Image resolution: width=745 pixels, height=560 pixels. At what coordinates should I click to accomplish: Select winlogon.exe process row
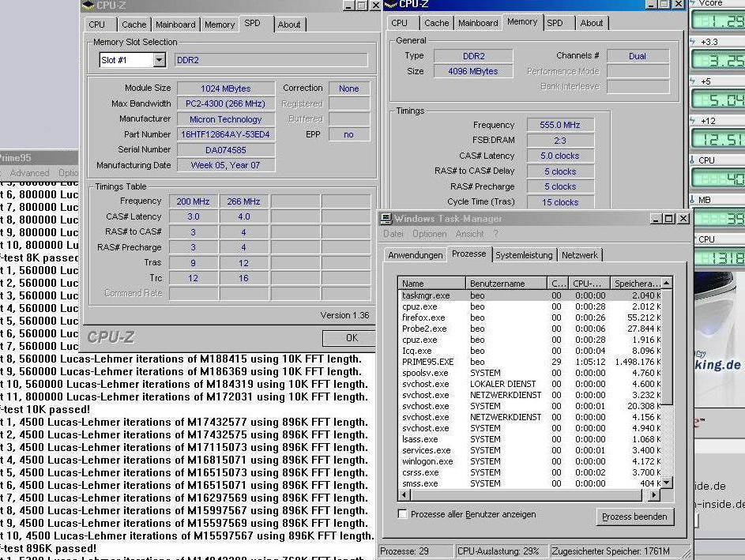point(530,461)
